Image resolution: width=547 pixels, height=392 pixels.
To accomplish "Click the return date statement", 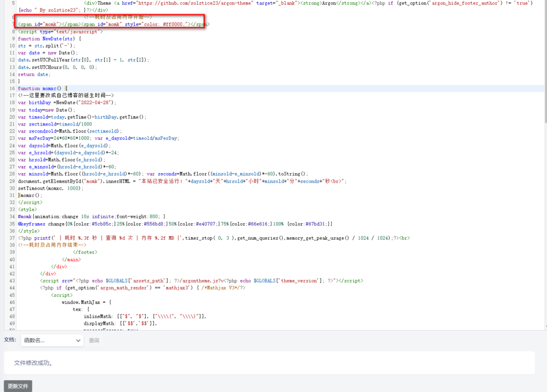I will pyautogui.click(x=33, y=74).
